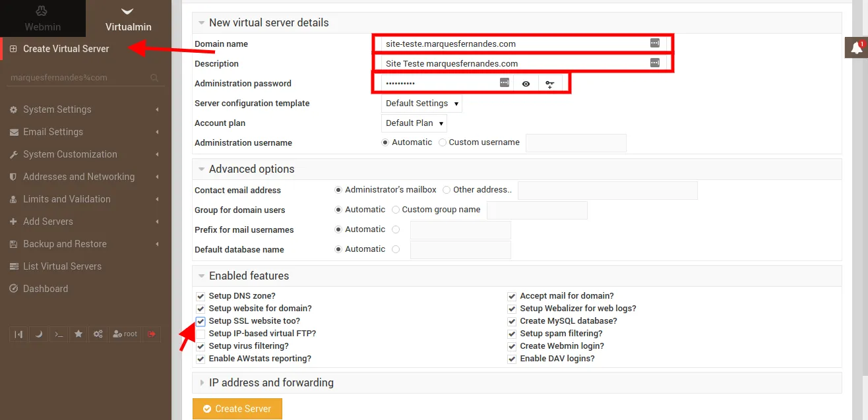This screenshot has width=868, height=420.
Task: Expand Email Settings menu arrow
Action: pyautogui.click(x=157, y=132)
